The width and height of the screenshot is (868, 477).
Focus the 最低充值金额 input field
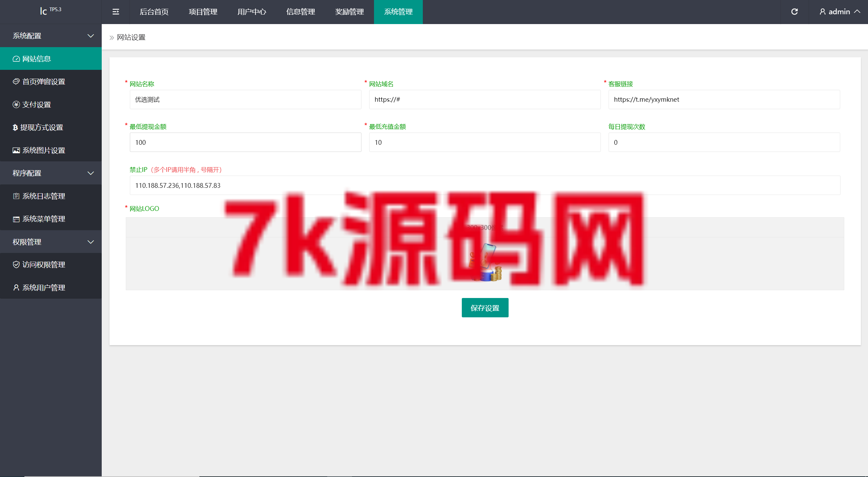(x=485, y=142)
